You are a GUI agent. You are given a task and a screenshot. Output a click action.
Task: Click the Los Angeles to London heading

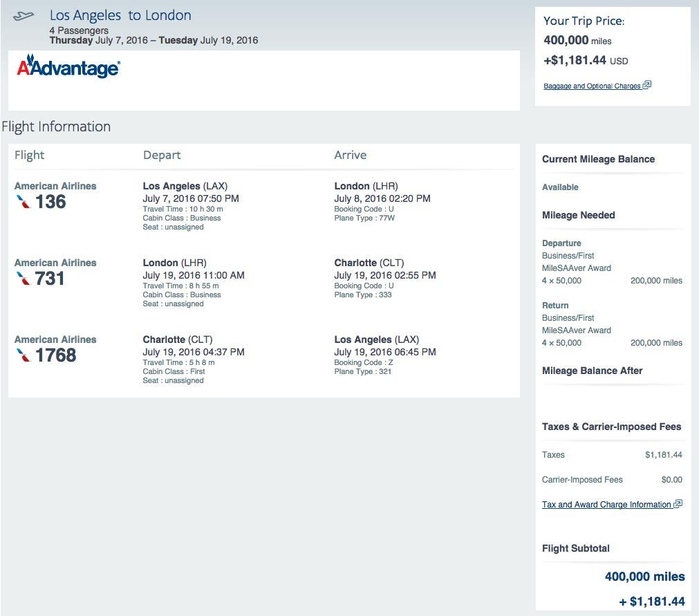click(120, 16)
